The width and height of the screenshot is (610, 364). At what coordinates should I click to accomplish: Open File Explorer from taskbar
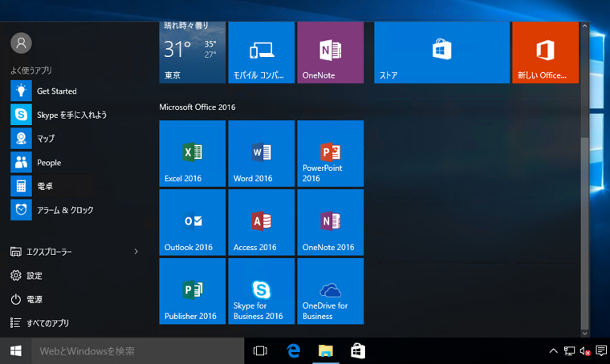pos(326,351)
